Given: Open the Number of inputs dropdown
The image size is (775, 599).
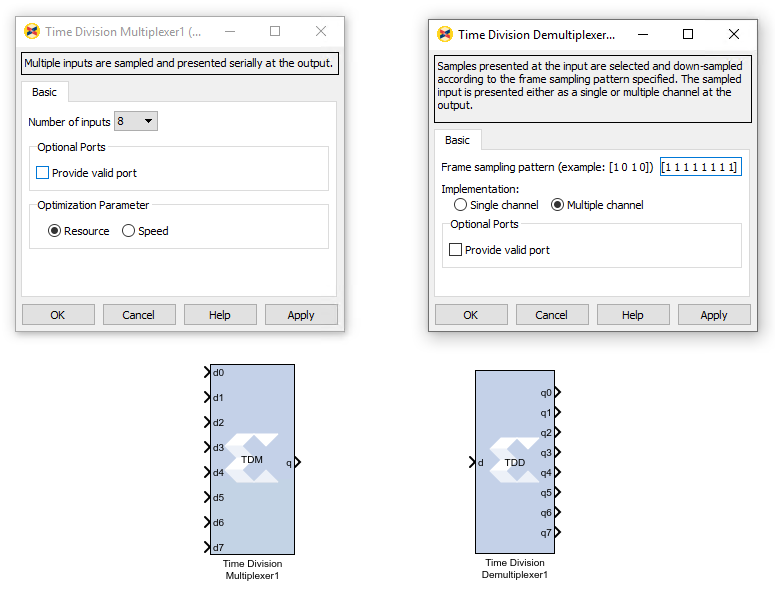Looking at the screenshot, I should tap(136, 122).
